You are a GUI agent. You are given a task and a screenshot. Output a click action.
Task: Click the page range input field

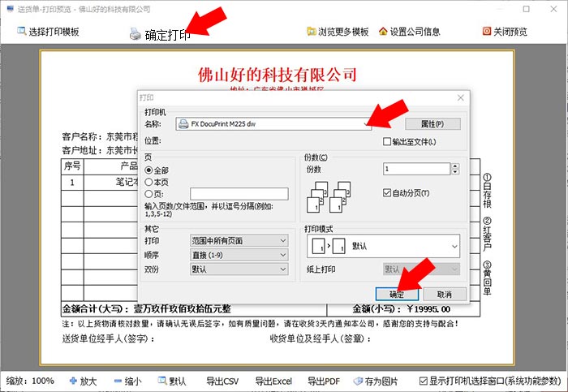click(x=239, y=194)
